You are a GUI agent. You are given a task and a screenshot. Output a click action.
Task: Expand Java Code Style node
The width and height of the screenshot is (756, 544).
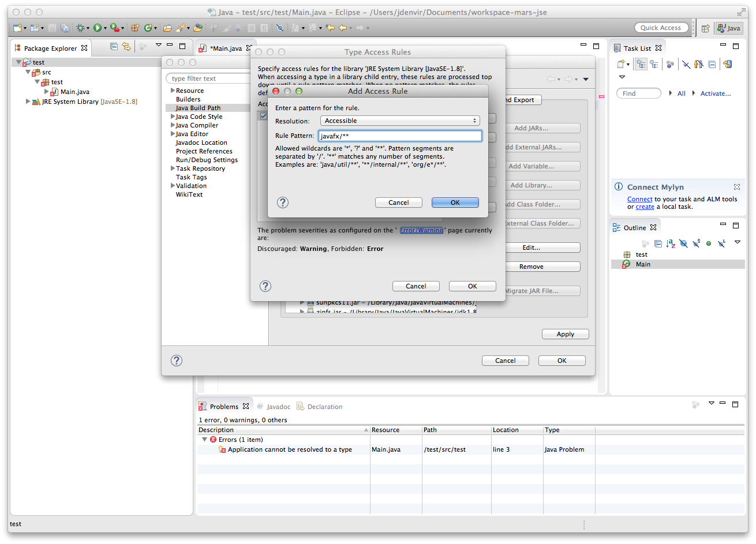[173, 117]
